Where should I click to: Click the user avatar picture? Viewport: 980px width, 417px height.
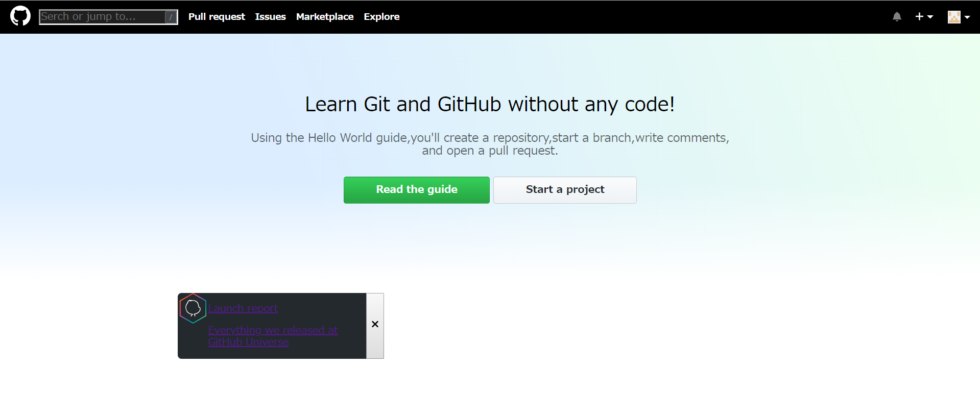(x=953, y=17)
